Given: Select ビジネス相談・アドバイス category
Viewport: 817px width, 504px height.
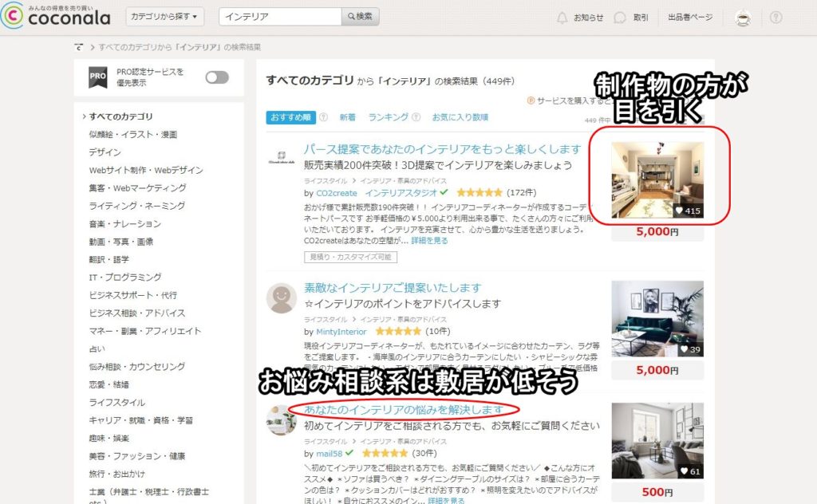Looking at the screenshot, I should point(137,313).
